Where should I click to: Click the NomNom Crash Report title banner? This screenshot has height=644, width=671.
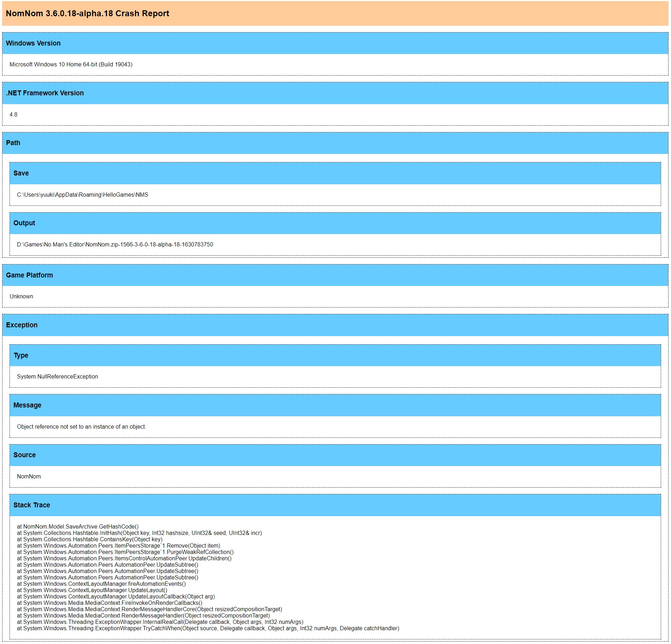pos(88,14)
